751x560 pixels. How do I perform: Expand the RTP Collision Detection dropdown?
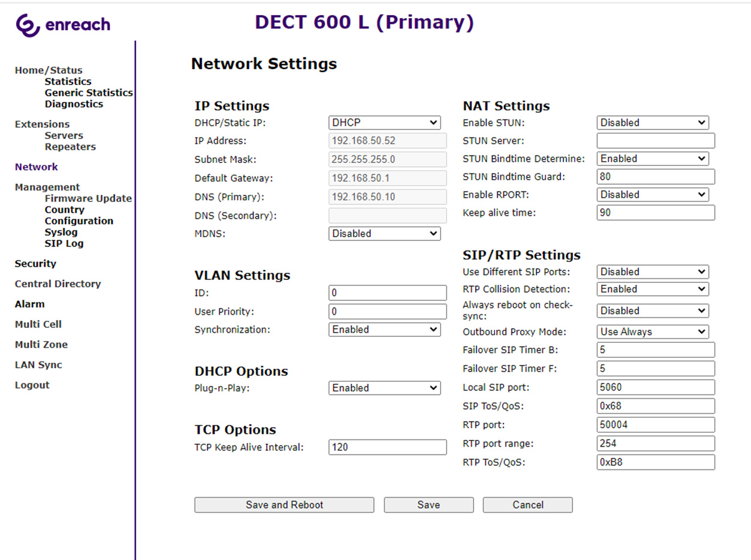(x=653, y=289)
